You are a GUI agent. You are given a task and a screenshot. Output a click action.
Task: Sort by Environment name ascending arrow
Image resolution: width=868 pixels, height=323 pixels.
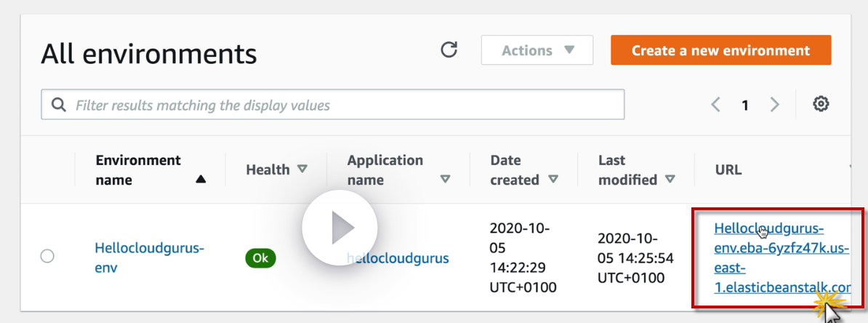201,180
